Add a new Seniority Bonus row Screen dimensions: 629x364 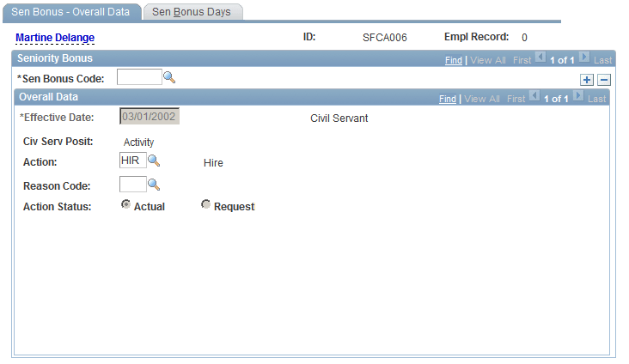(x=587, y=80)
